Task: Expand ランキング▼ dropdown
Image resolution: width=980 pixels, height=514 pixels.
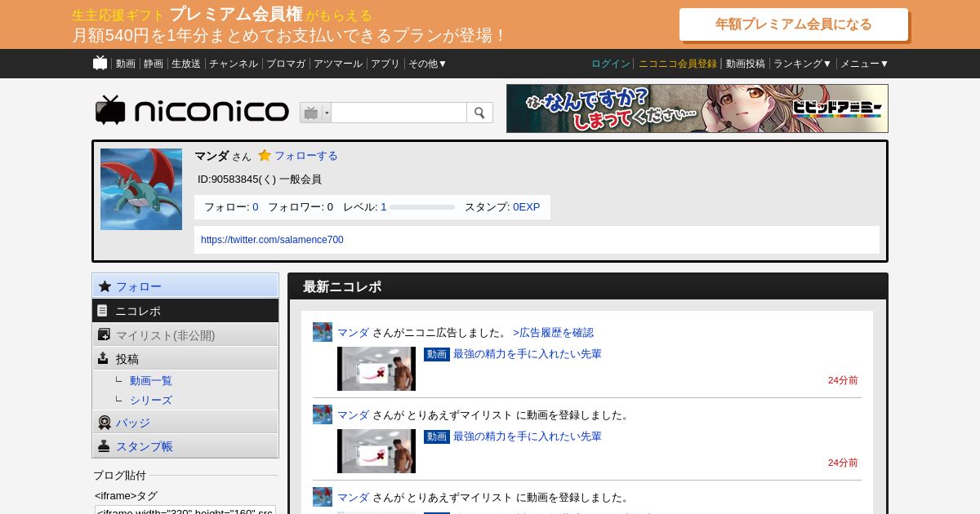Action: pos(803,64)
